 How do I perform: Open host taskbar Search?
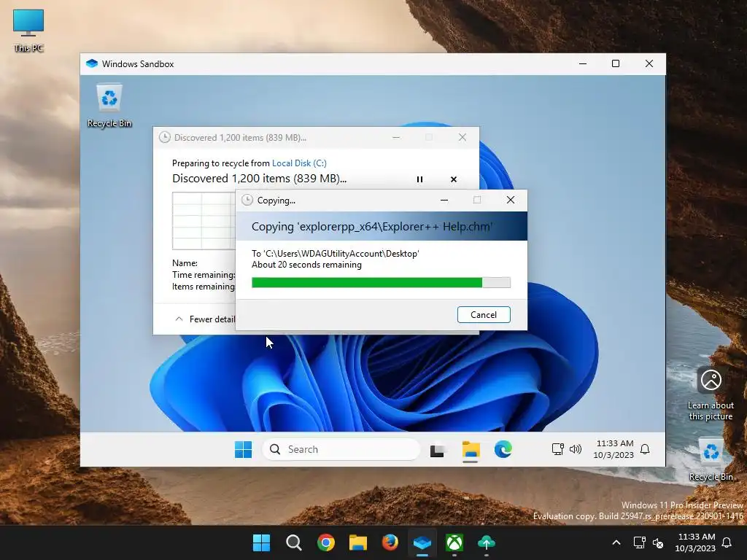click(x=293, y=542)
